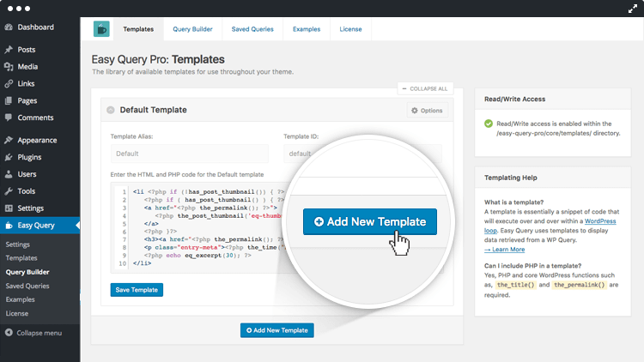Click the fullscreen expand arrows icon
The image size is (644, 362).
point(633,9)
